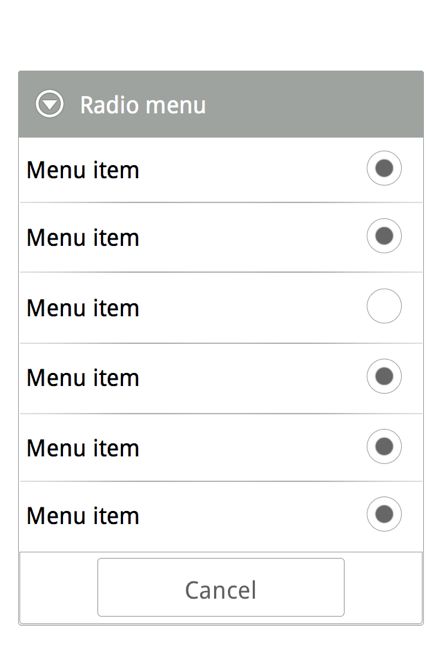Screen dimensions: 442x663
Task: Select the fifth Menu item radio button
Action: [384, 447]
